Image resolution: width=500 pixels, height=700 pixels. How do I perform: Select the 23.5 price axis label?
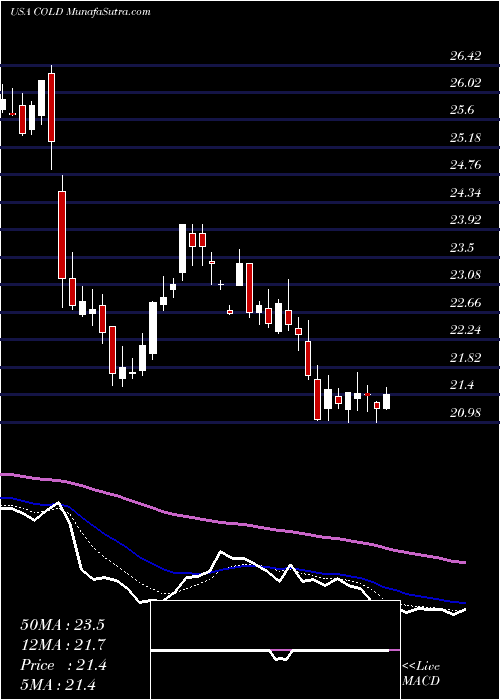point(462,248)
